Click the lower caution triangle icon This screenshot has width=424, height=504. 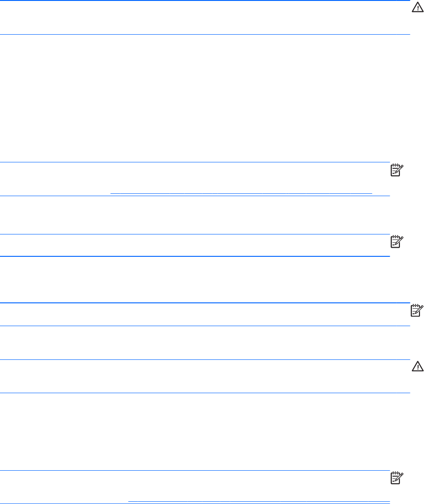418,366
